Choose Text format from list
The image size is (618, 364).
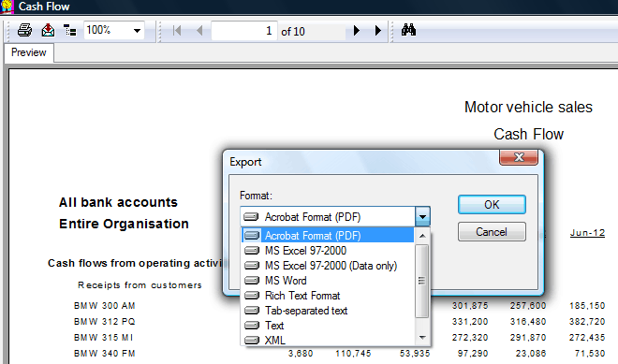click(x=328, y=326)
